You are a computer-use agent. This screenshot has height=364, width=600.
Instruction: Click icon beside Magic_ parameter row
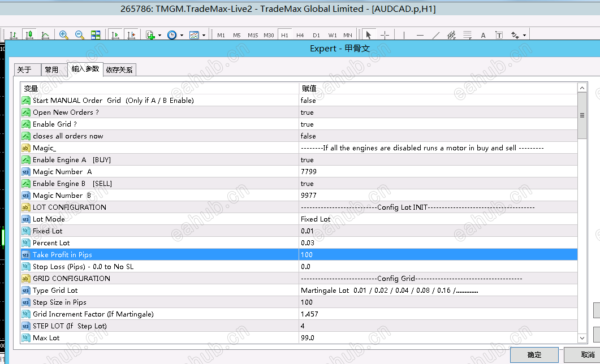(x=25, y=148)
